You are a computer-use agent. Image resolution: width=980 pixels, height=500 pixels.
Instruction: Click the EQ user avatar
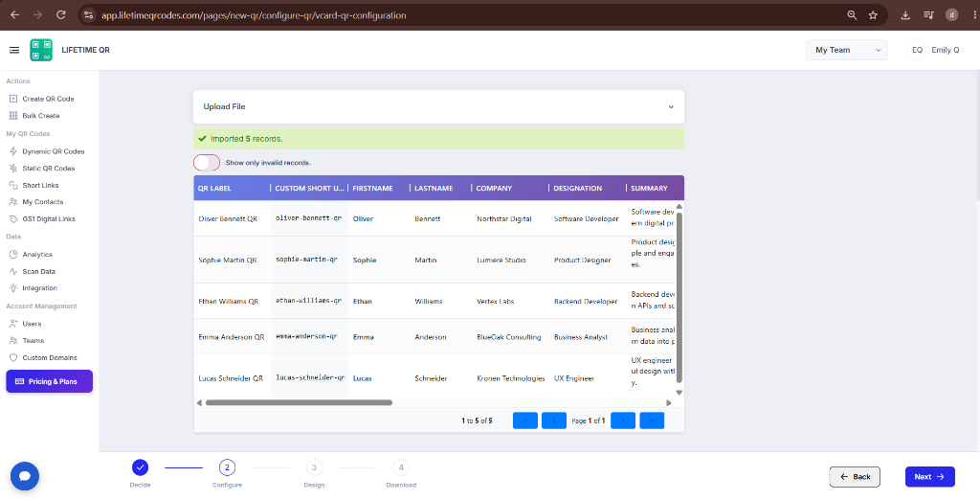click(917, 50)
